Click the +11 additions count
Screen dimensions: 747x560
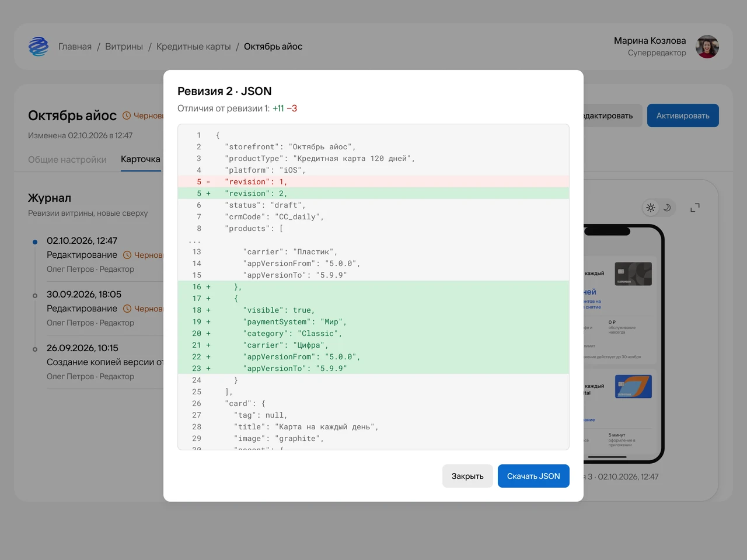coord(278,108)
